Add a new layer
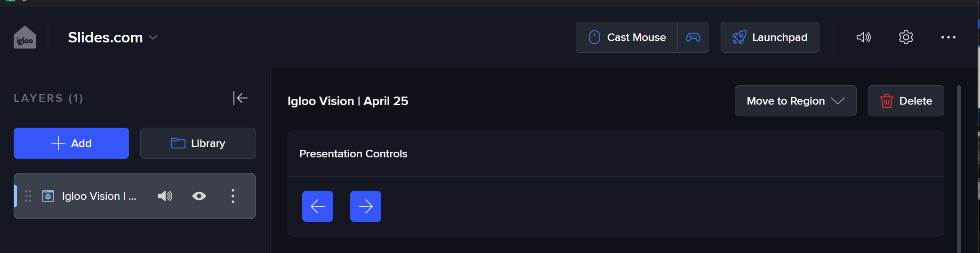The width and height of the screenshot is (980, 253). point(71,143)
